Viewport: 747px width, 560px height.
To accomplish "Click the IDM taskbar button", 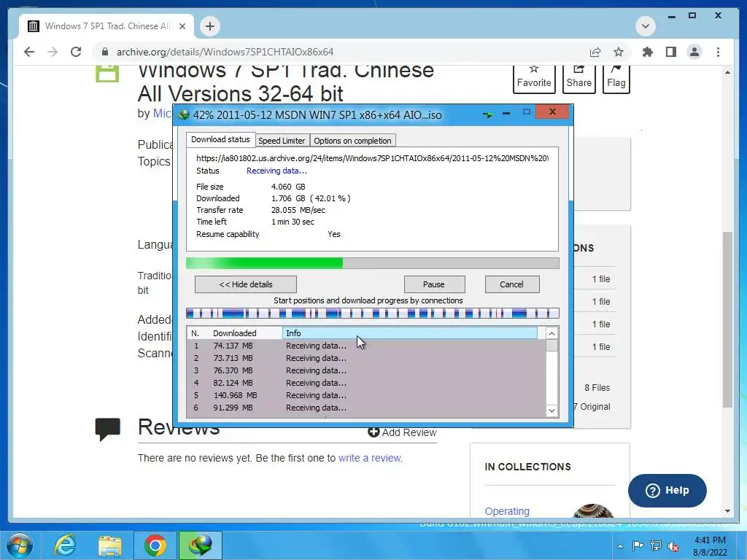I will point(200,545).
